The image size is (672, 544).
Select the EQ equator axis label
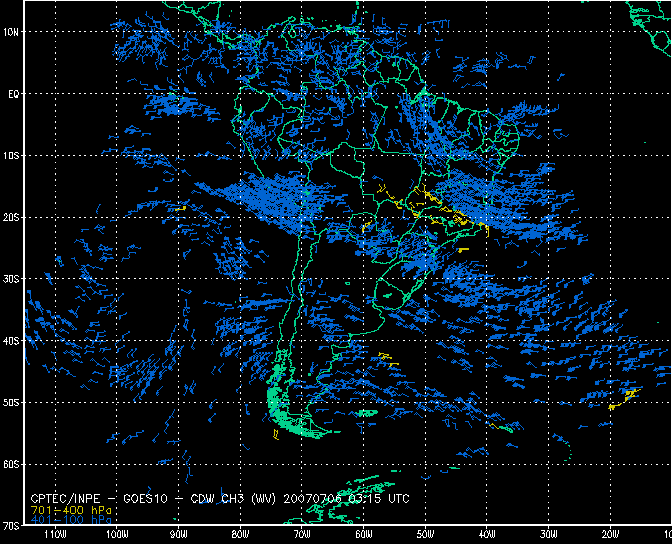(x=14, y=94)
